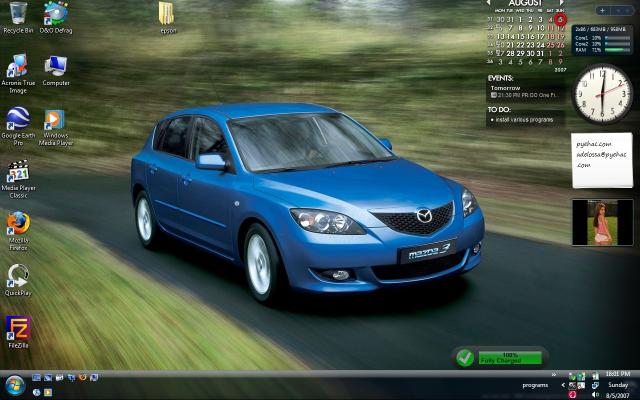Screen dimensions: 640x400
Task: Open Acronis True Image shortcut
Action: click(18, 73)
